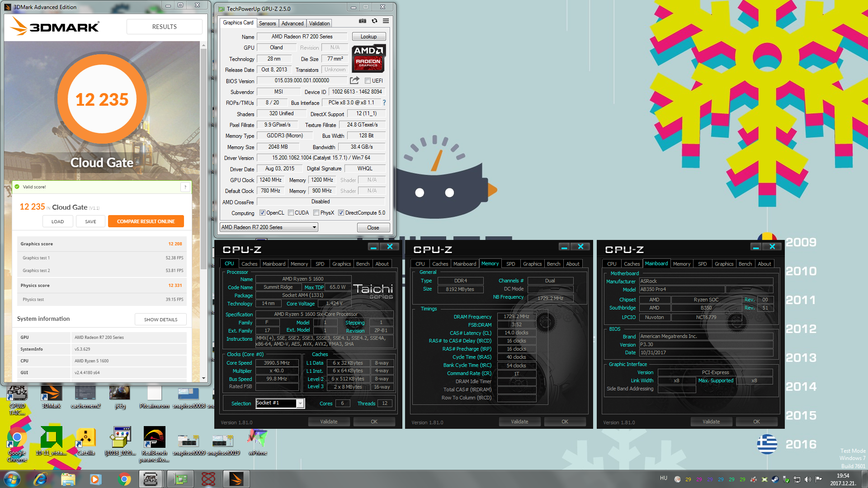Click the Lookup button in GPU-Z
868x488 pixels.
(368, 37)
